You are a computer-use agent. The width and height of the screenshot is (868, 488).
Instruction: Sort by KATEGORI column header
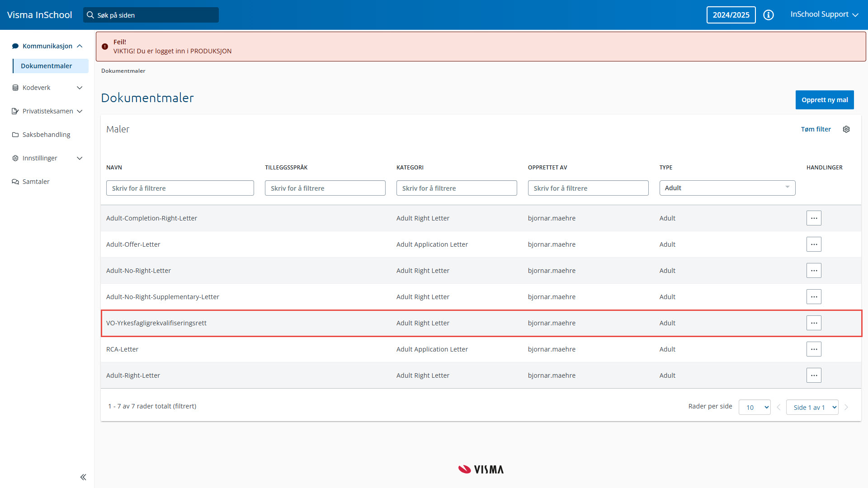(x=410, y=168)
